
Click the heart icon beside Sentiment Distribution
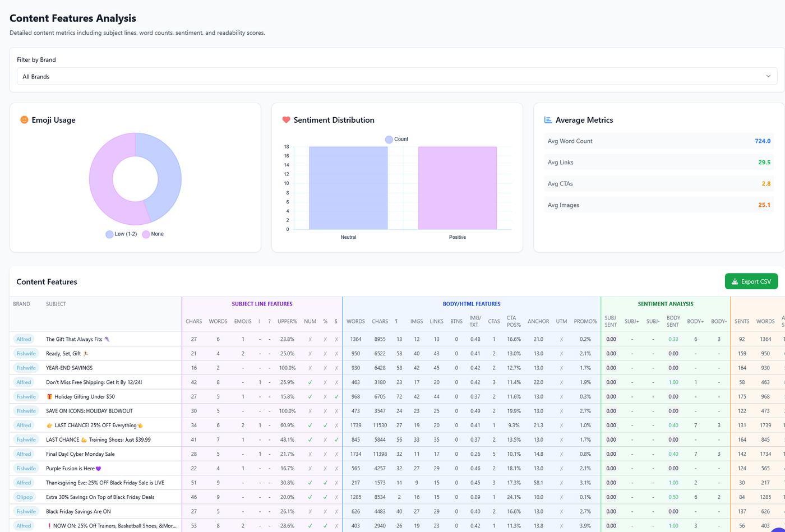286,120
